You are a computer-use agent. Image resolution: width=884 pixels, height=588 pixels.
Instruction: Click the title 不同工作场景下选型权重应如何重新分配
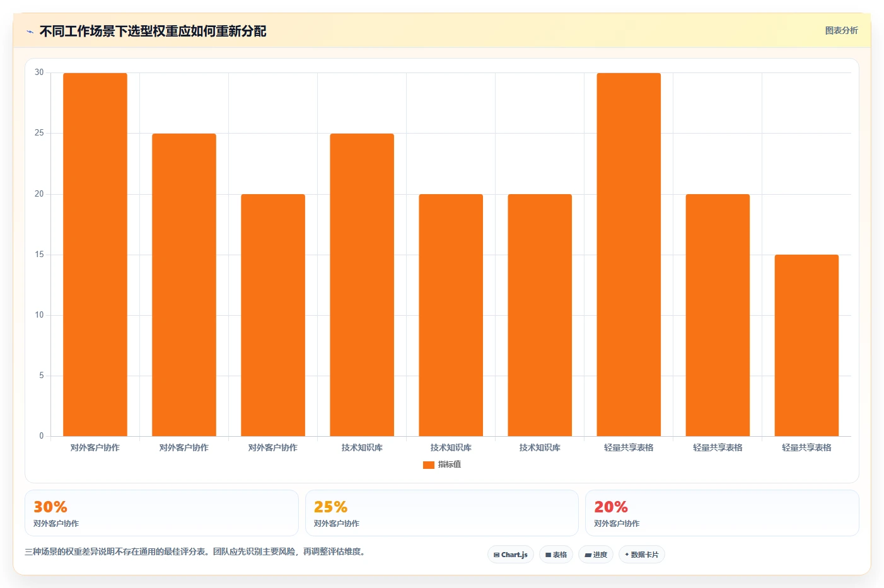pyautogui.click(x=153, y=31)
